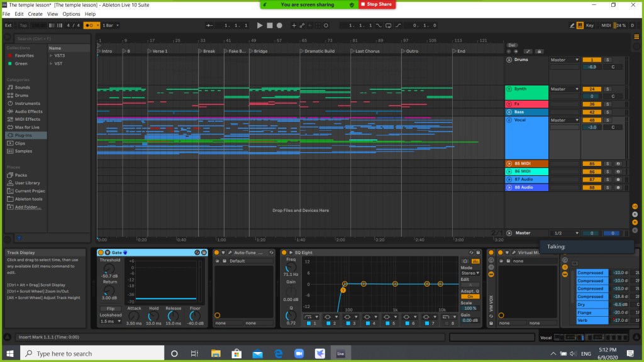This screenshot has height=362, width=644.
Task: Click the Arrangement Record button
Action: pyautogui.click(x=279, y=25)
